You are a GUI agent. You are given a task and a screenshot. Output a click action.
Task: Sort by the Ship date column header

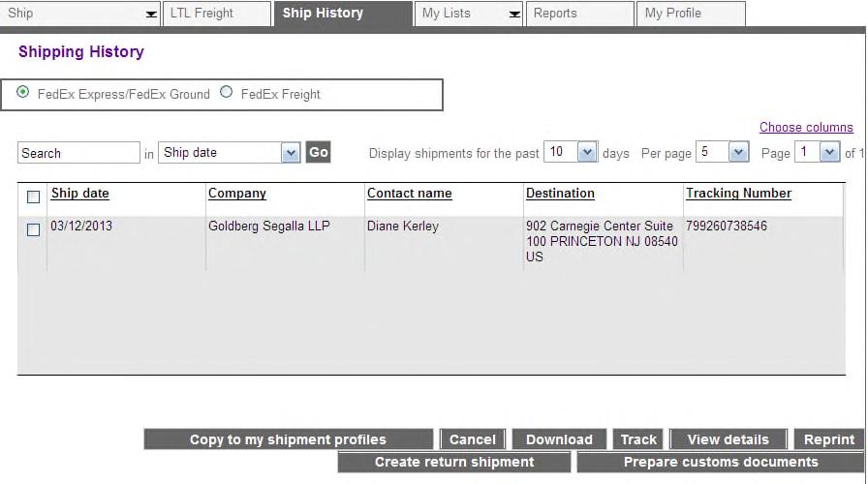click(79, 193)
